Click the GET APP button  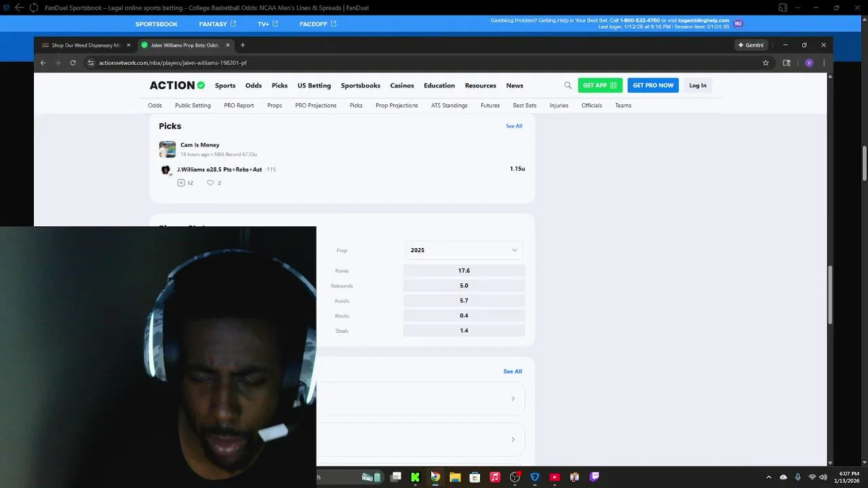(x=600, y=85)
